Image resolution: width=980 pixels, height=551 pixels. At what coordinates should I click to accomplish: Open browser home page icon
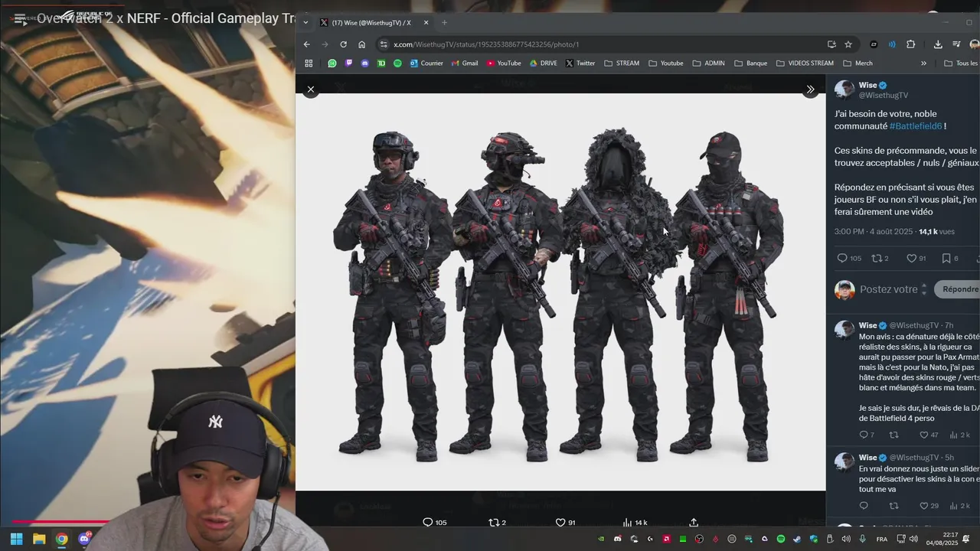[362, 44]
